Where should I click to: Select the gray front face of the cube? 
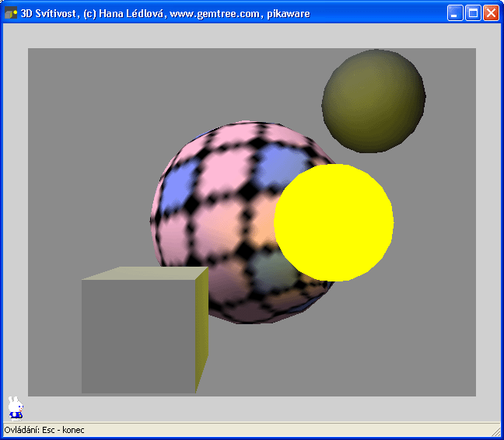coord(138,336)
